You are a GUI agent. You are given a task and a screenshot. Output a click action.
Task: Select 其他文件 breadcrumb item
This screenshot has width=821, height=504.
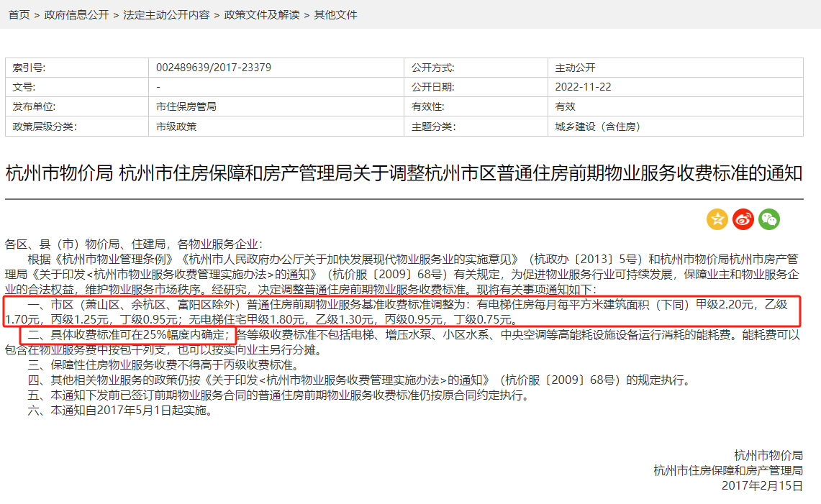pos(335,15)
